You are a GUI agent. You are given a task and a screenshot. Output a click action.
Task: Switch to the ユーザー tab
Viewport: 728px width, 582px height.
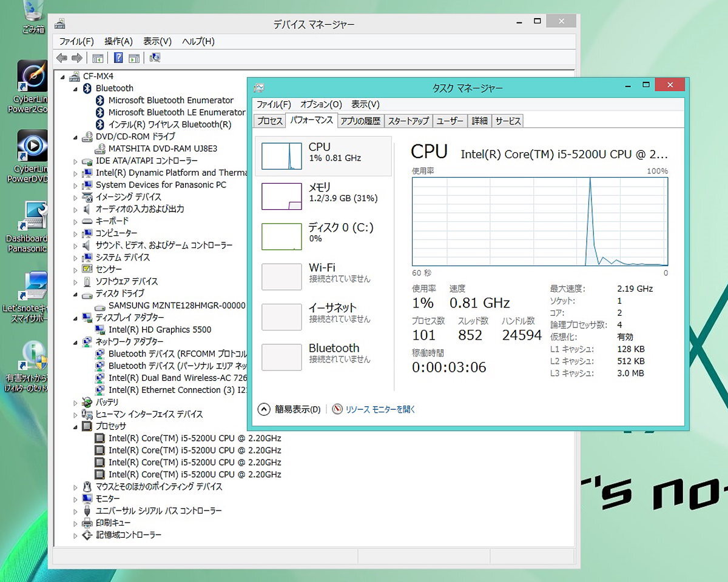450,121
